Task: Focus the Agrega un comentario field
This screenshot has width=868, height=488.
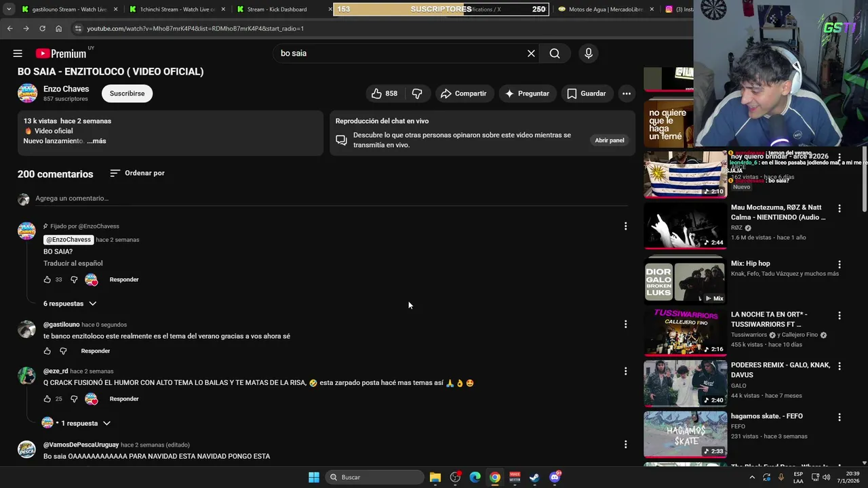Action: point(331,199)
